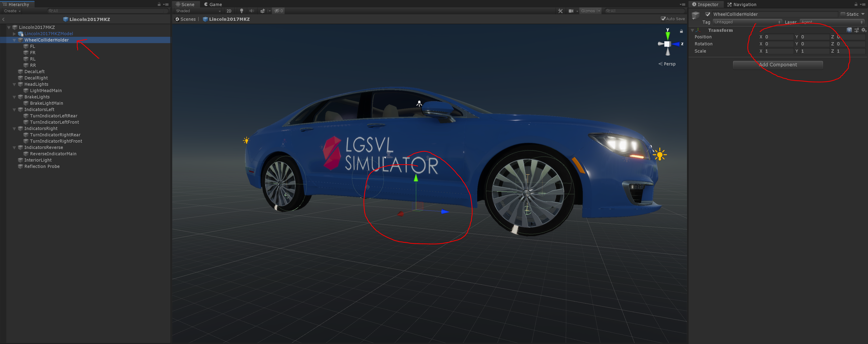This screenshot has width=868, height=344.
Task: Toggle scene audio speaker icon
Action: coord(251,11)
